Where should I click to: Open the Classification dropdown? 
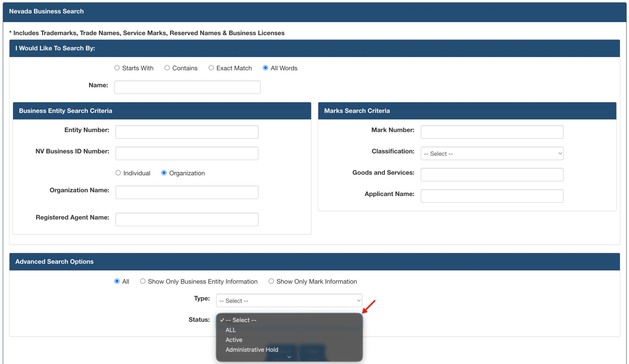tap(492, 153)
